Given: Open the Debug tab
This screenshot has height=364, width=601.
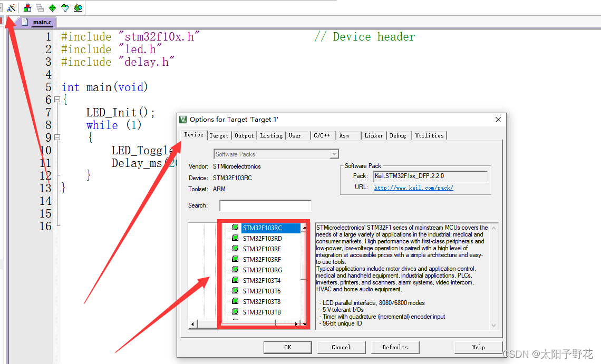Looking at the screenshot, I should tap(398, 135).
